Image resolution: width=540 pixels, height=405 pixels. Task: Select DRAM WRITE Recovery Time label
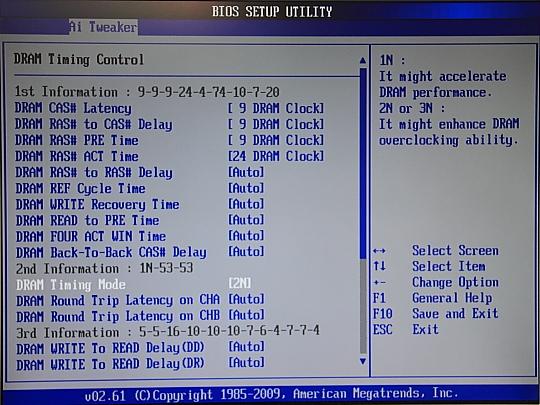point(97,205)
